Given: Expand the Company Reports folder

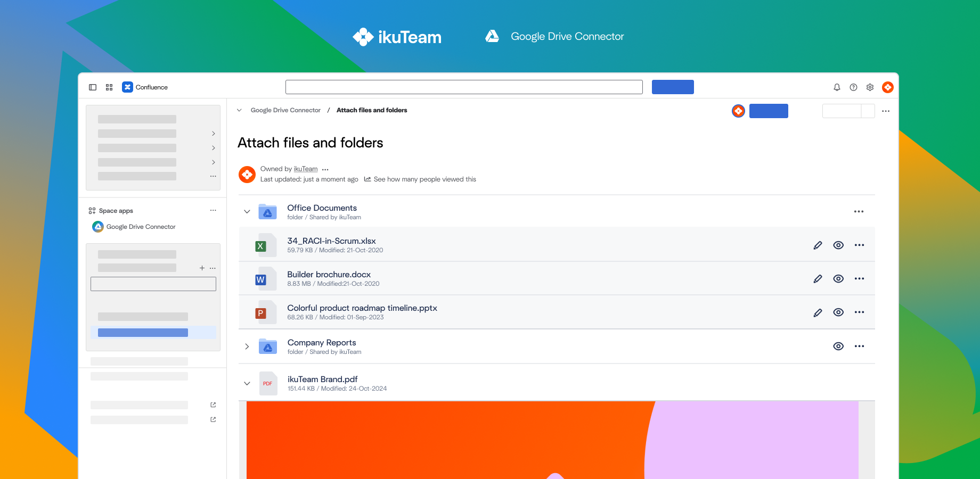Looking at the screenshot, I should 247,346.
